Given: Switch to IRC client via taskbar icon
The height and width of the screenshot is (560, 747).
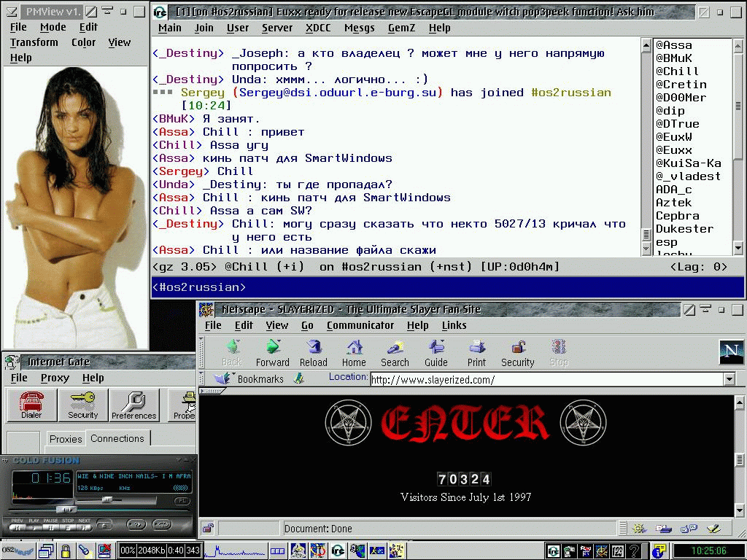Looking at the screenshot, I should click(338, 551).
